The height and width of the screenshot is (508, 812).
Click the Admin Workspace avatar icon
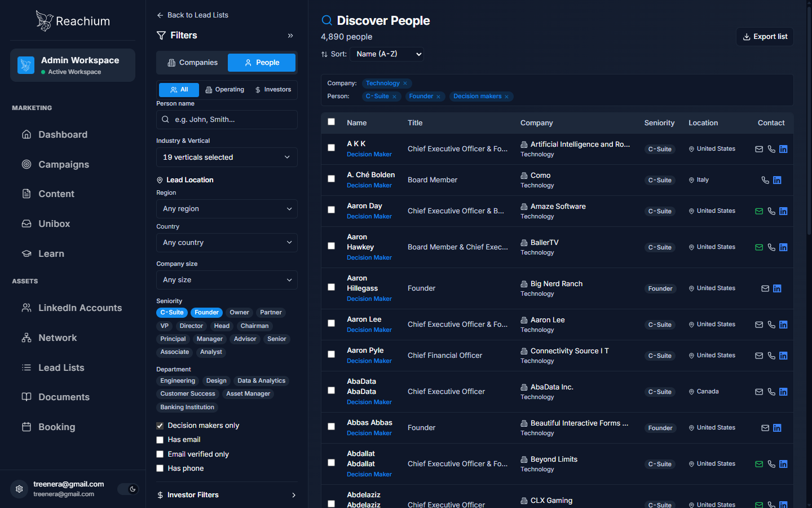coord(26,65)
